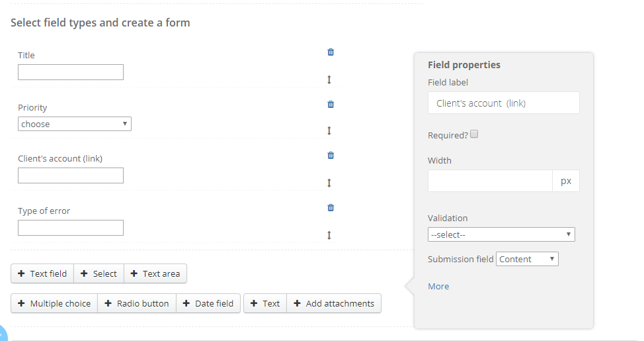
Task: Click the Field label input box
Action: [503, 103]
